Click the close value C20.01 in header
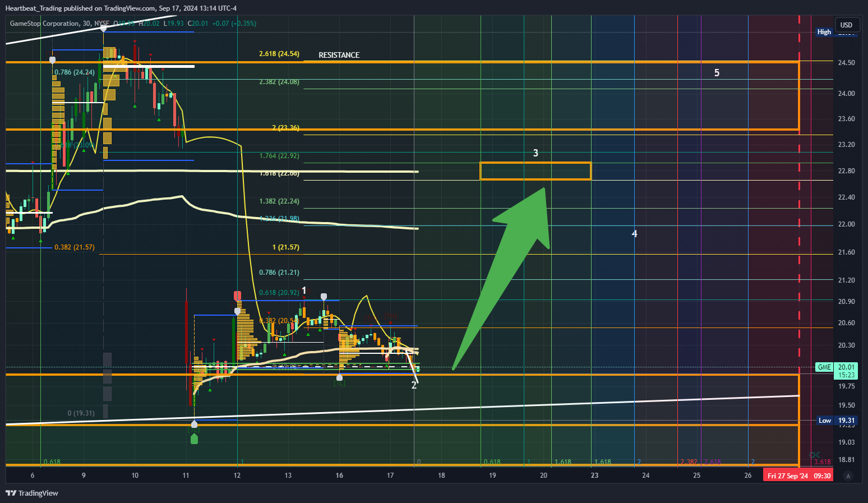The height and width of the screenshot is (503, 868). (x=198, y=24)
